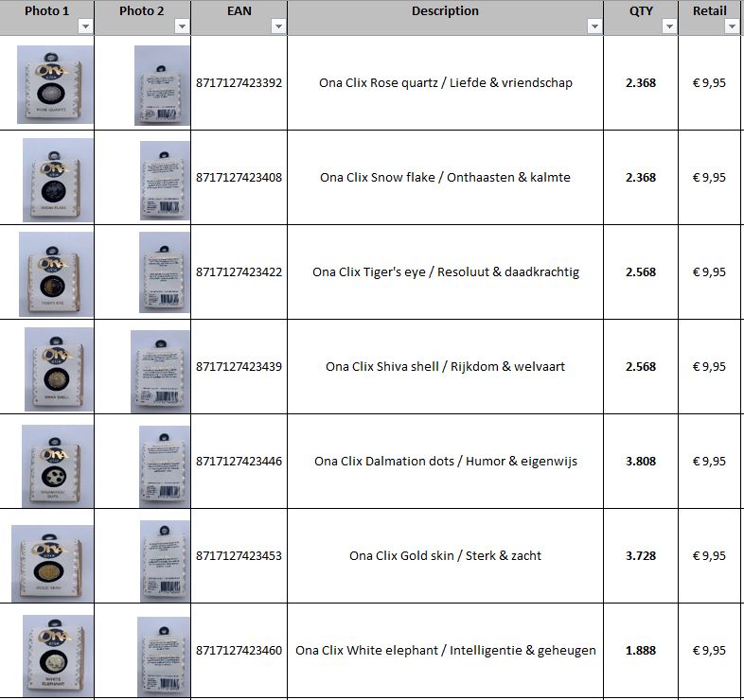Select the Gold skin back packaging photo
This screenshot has width=744, height=700.
165,561
